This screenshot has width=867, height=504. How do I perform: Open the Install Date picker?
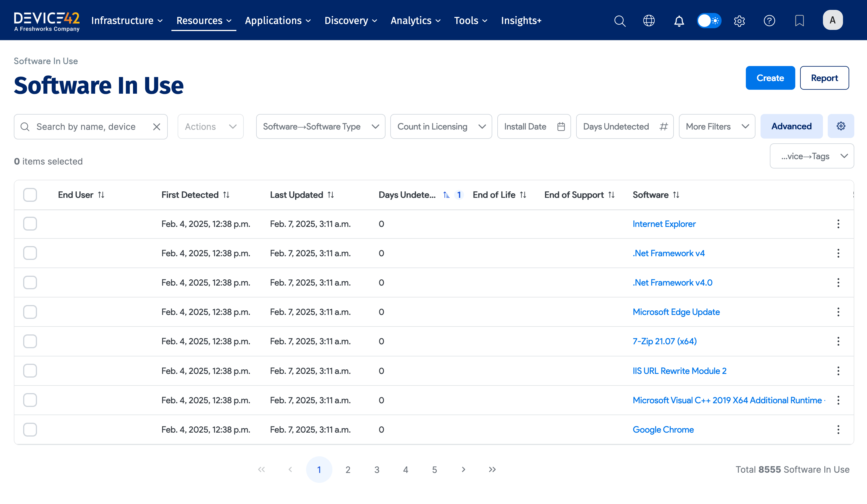click(534, 126)
